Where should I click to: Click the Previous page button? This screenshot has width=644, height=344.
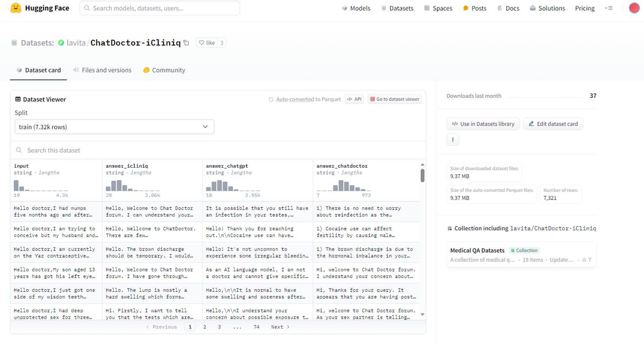pyautogui.click(x=161, y=327)
